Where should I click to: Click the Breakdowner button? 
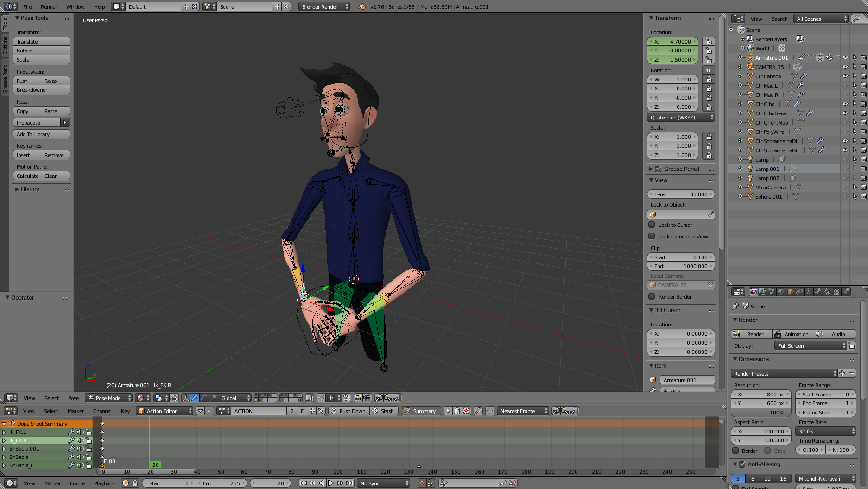(41, 90)
